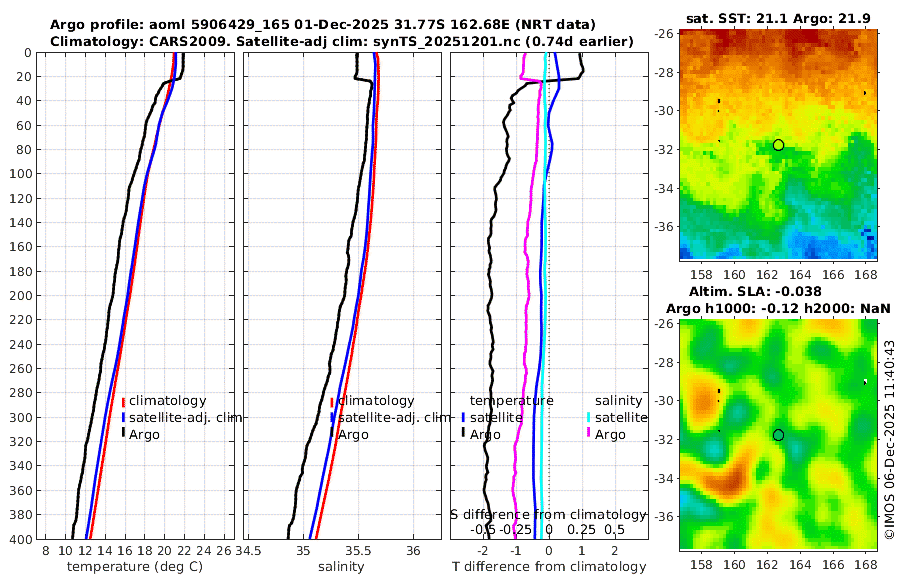
Task: Click the 'sat. SST: 21.1 Argo: 21.9' heading
Action: coord(778,19)
